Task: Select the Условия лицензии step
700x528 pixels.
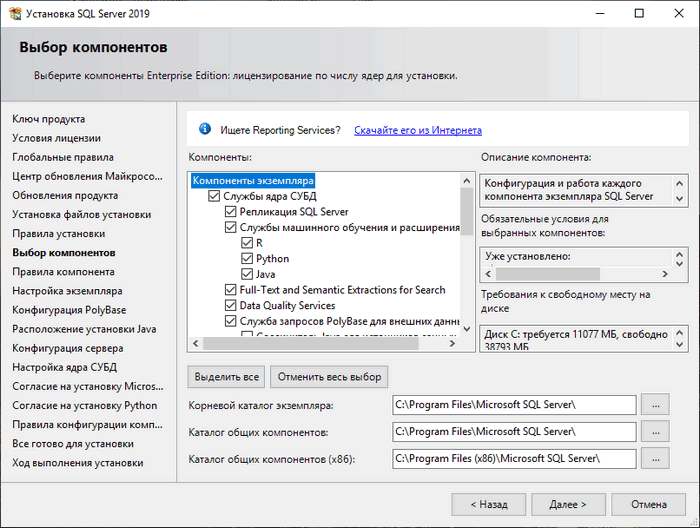Action: tap(57, 138)
